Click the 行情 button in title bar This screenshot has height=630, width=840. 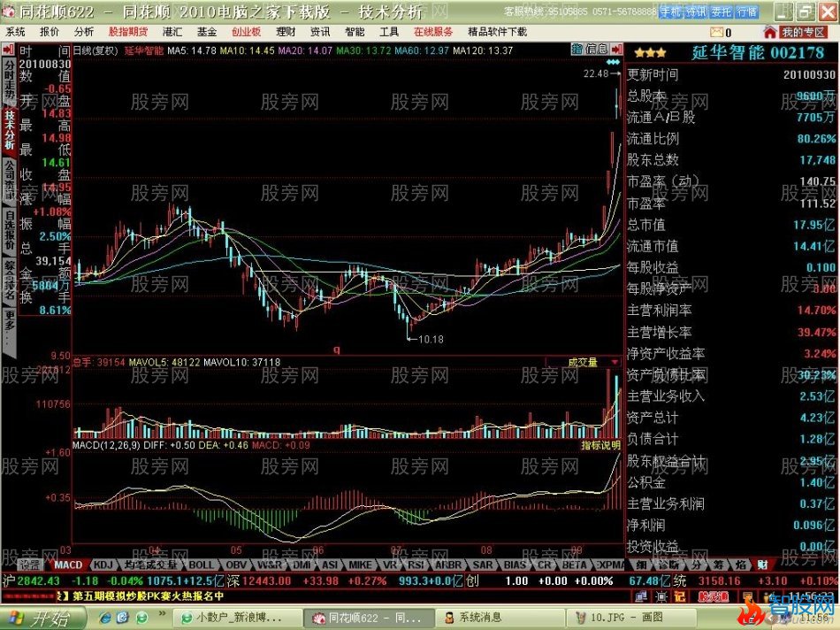[x=747, y=12]
